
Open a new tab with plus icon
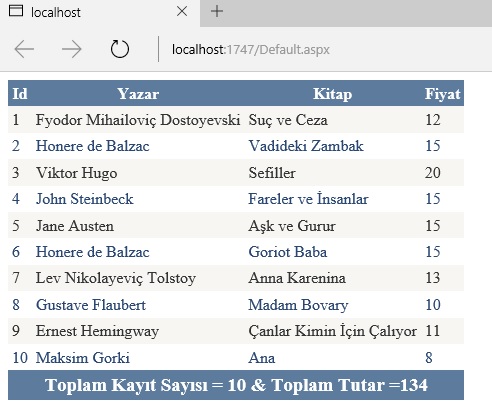217,11
